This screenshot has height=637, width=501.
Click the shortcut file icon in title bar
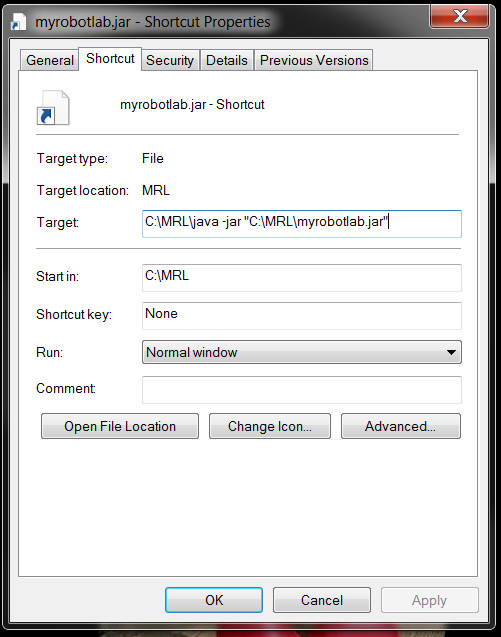tap(19, 22)
